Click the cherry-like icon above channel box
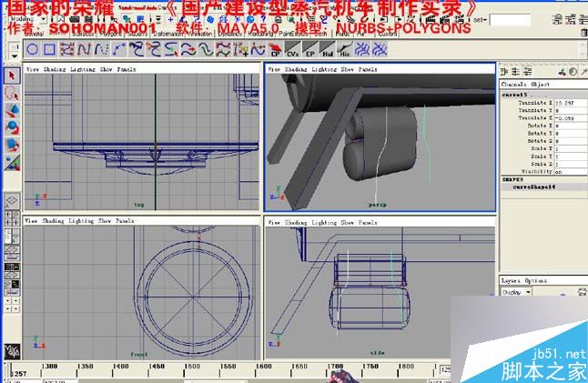The height and width of the screenshot is (383, 588). pos(562,71)
